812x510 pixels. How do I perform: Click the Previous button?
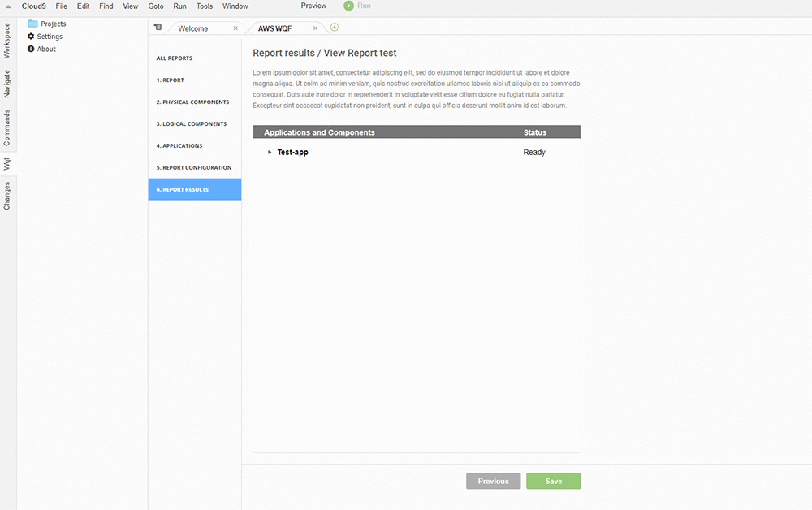click(x=493, y=481)
